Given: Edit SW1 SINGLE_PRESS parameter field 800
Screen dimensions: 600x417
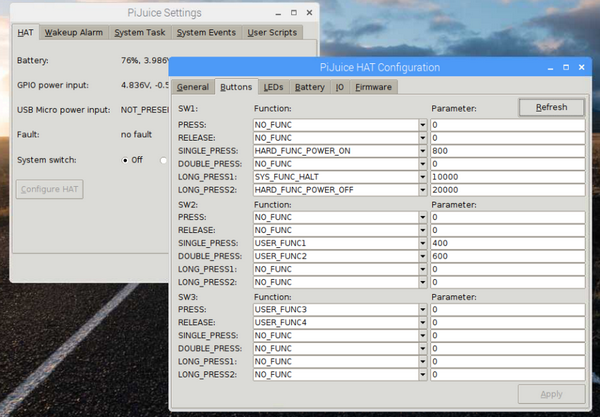Looking at the screenshot, I should (x=508, y=151).
